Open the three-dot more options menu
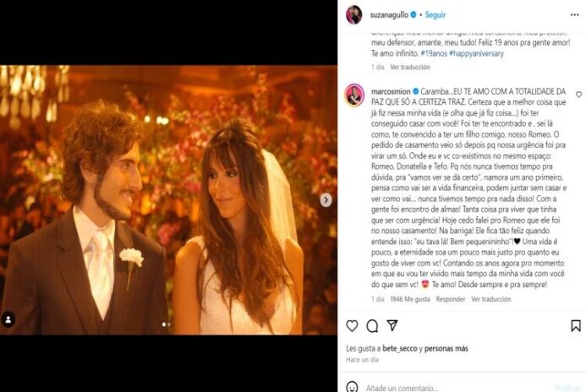586x392 pixels. point(574,15)
